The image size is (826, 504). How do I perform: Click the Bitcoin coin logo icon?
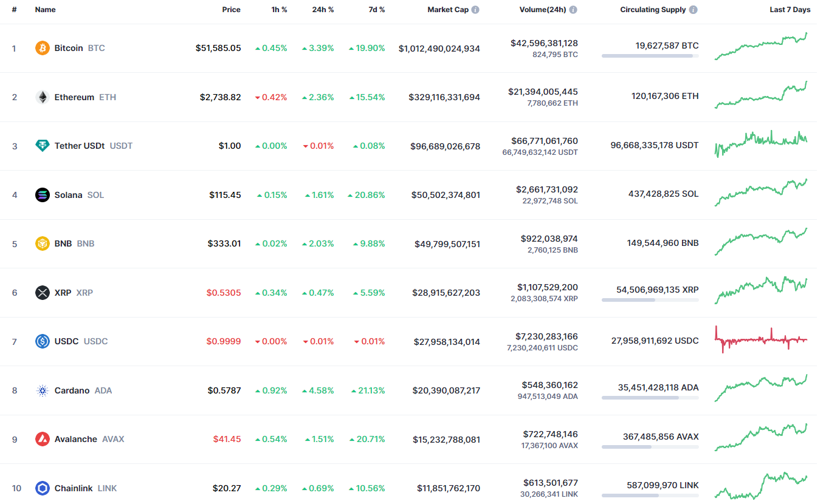pyautogui.click(x=43, y=48)
